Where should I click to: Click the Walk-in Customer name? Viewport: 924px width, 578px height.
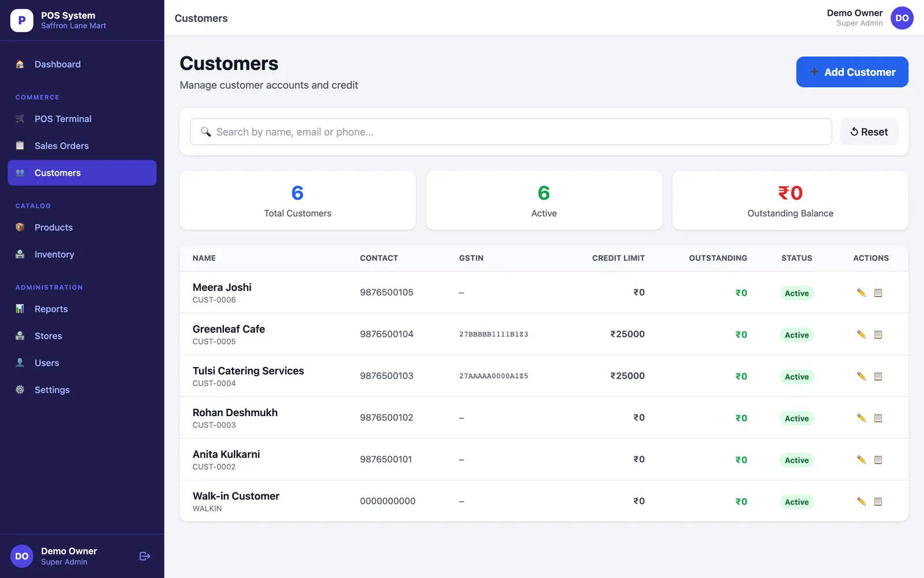click(236, 496)
